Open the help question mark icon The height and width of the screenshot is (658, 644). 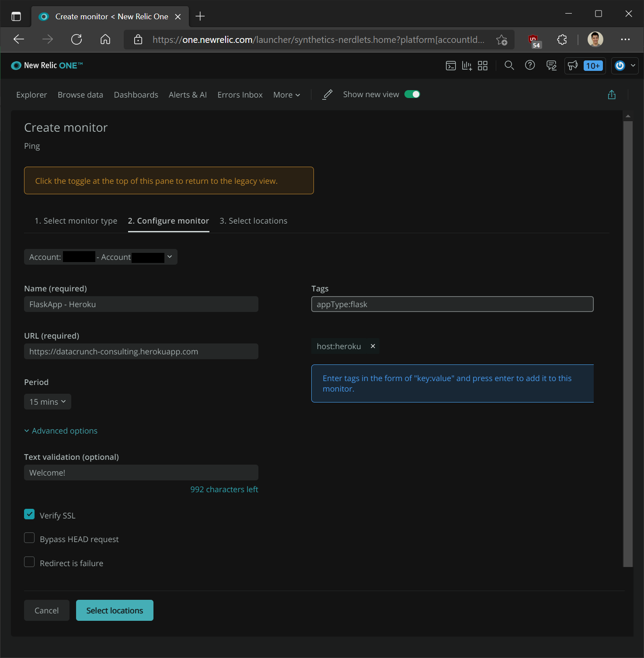[530, 66]
